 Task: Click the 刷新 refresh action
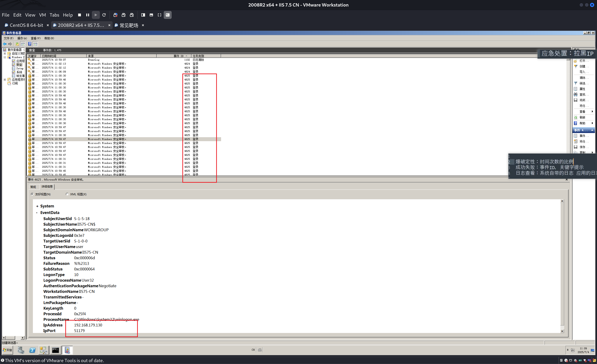click(582, 117)
